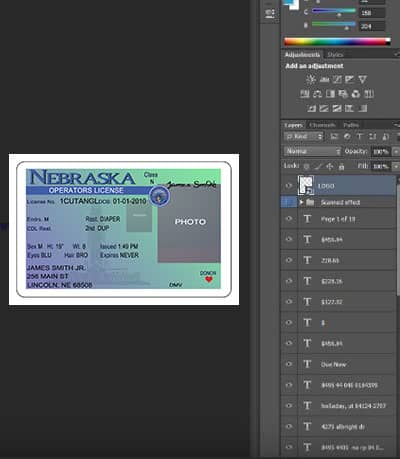Image resolution: width=400 pixels, height=459 pixels.
Task: Filter layers by smart objects icon
Action: coord(385,136)
